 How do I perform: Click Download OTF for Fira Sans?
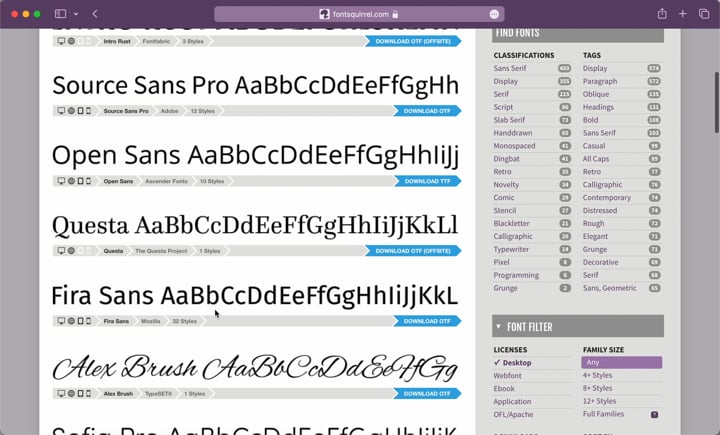point(427,321)
